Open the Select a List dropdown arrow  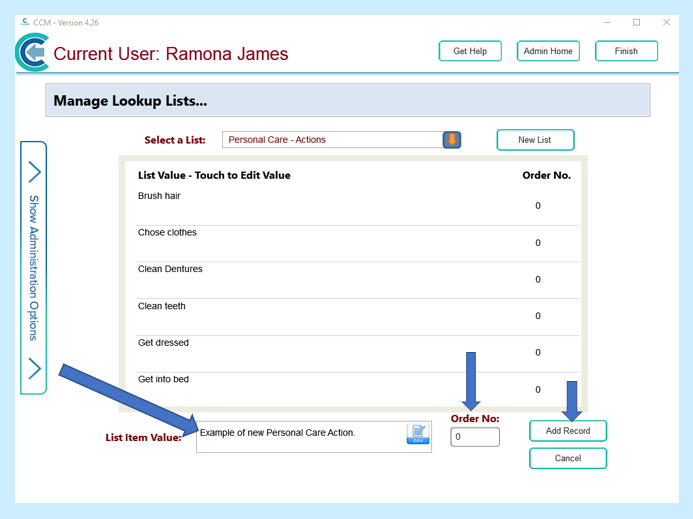(x=452, y=140)
